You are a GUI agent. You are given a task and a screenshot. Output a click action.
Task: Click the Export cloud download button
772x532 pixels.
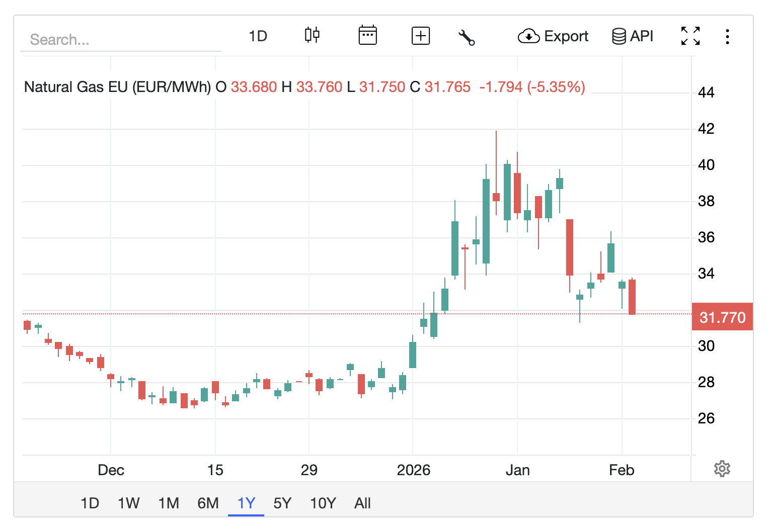click(553, 36)
